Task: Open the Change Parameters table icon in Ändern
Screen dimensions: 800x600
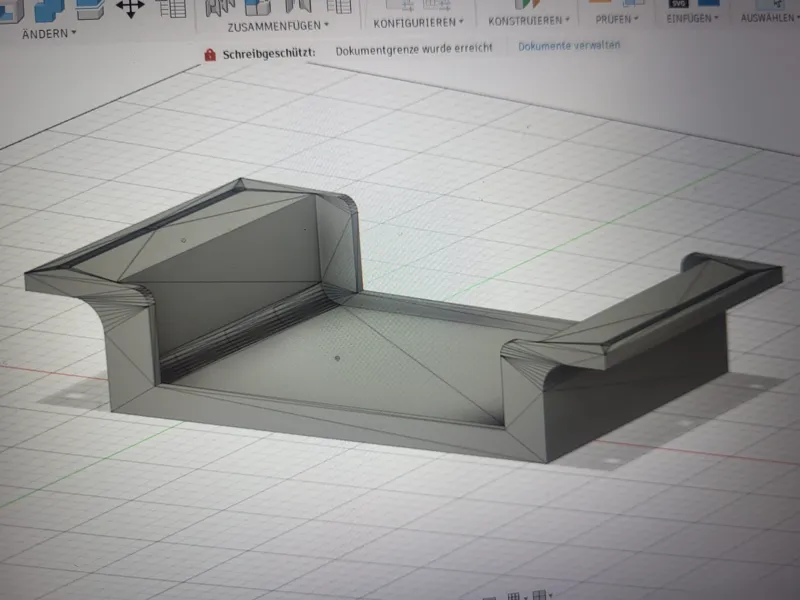Action: pos(170,8)
